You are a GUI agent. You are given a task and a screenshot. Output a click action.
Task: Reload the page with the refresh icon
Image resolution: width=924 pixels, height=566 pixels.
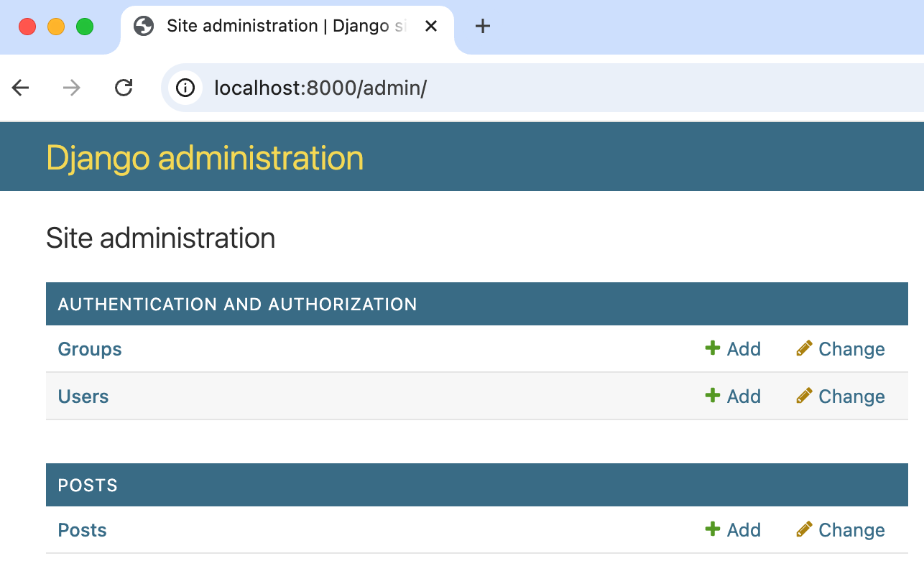tap(124, 88)
